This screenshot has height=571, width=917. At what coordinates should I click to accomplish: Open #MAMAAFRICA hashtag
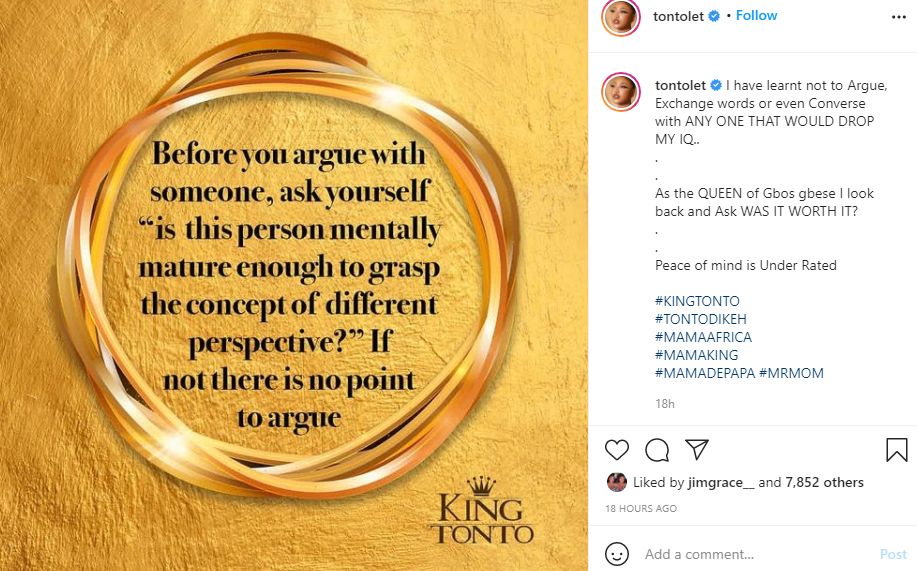(x=703, y=337)
